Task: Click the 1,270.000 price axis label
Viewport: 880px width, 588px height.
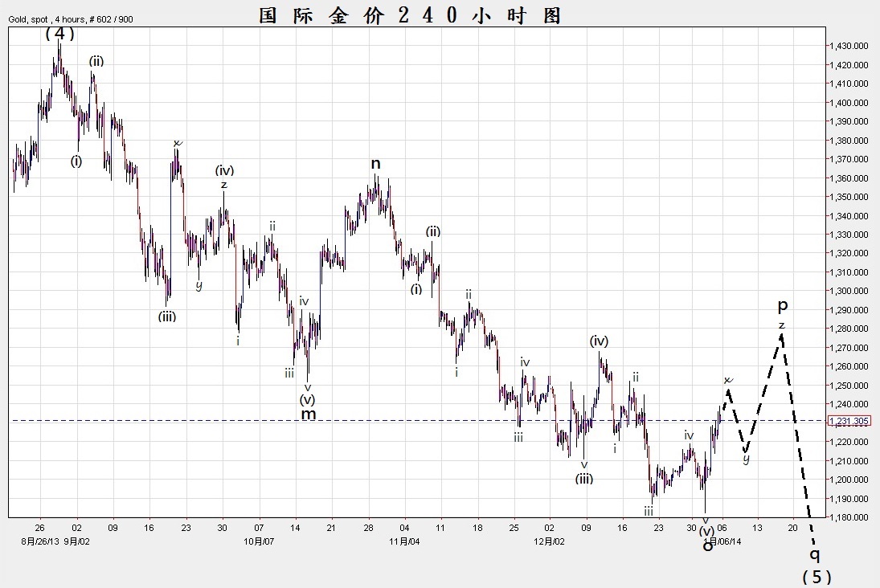Action: (849, 348)
